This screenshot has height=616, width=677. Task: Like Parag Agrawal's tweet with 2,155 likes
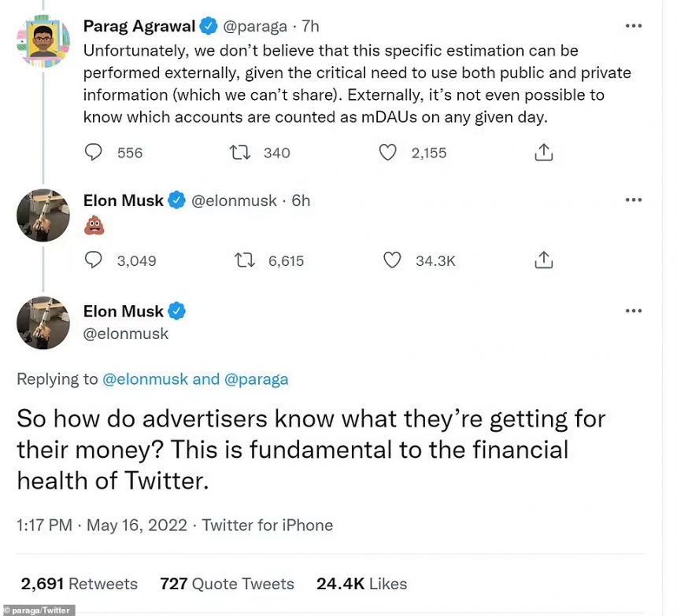[x=387, y=153]
